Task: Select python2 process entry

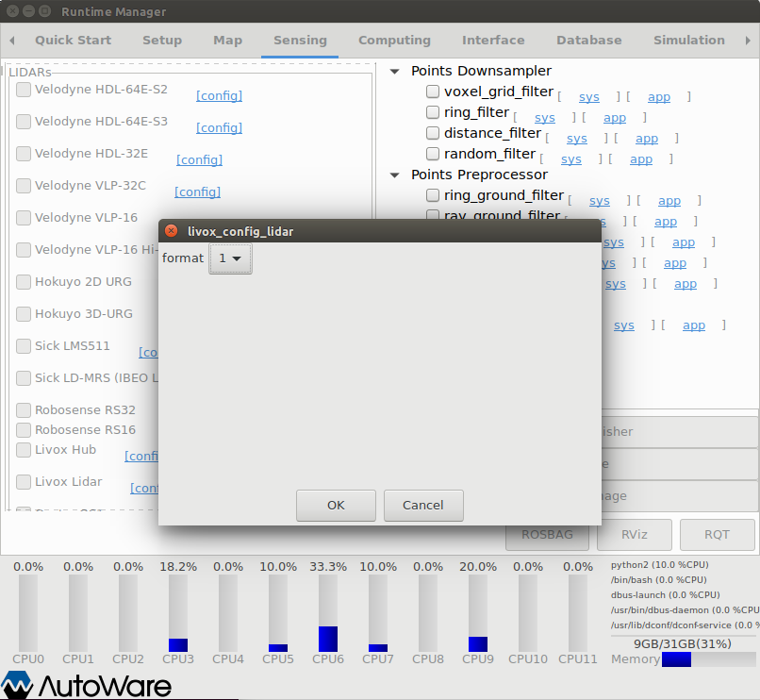Action: 660,565
